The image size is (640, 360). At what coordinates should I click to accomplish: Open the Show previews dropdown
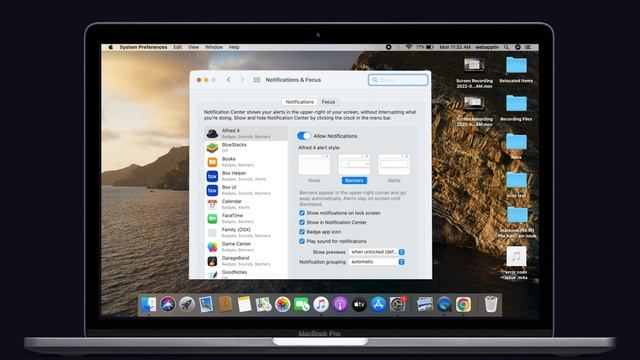pos(377,252)
